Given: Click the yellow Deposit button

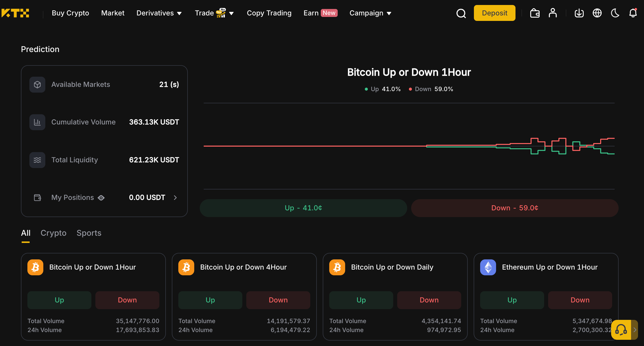Looking at the screenshot, I should (x=495, y=13).
